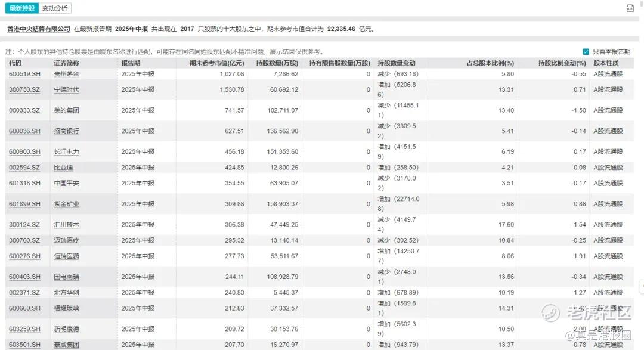Image resolution: width=644 pixels, height=350 pixels.
Task: Open 长江电力 stock link
Action: 67,152
